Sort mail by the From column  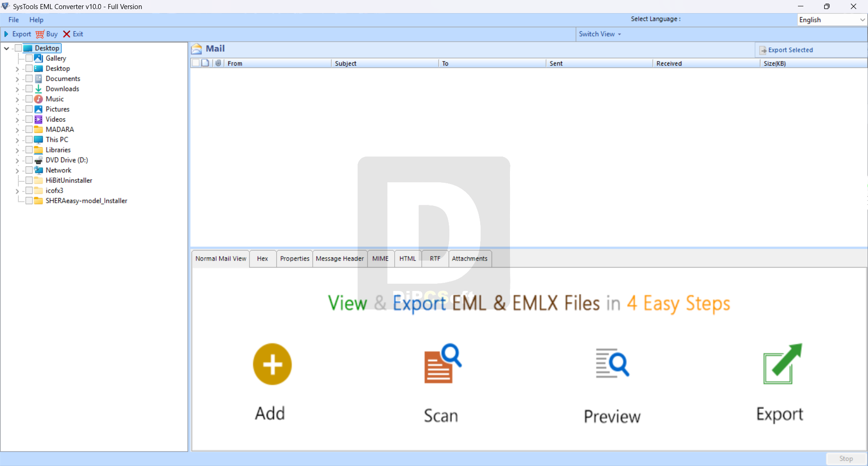[x=278, y=63]
